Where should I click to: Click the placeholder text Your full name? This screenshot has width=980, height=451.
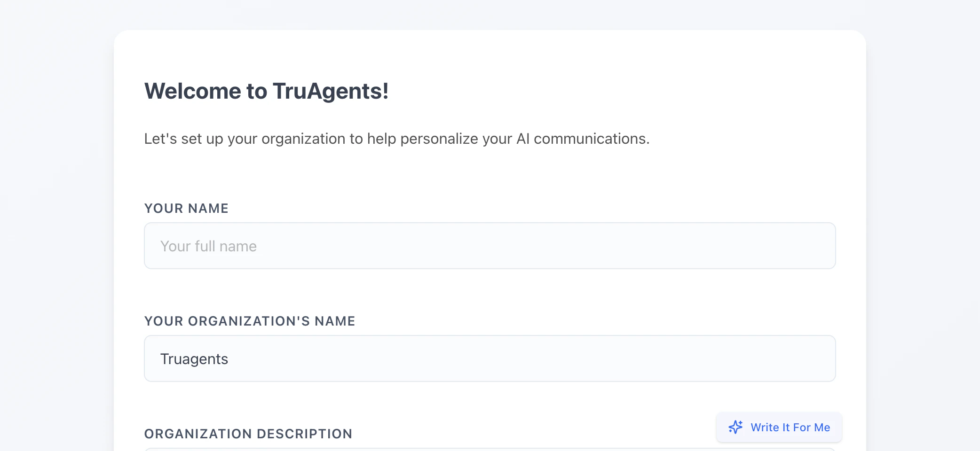tap(208, 246)
